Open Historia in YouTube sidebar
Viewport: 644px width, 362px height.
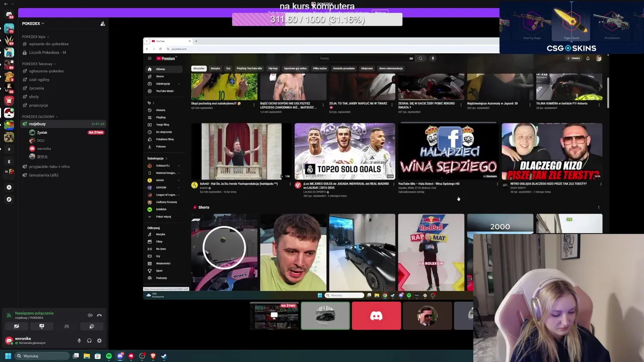[x=164, y=110]
